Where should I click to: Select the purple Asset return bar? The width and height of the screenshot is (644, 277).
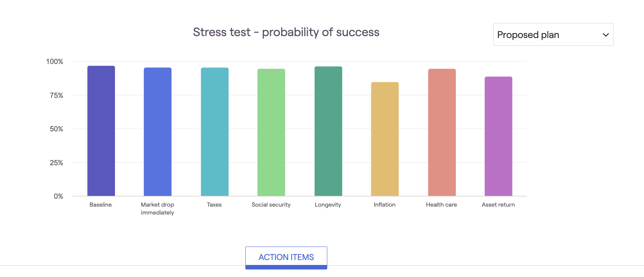click(499, 136)
